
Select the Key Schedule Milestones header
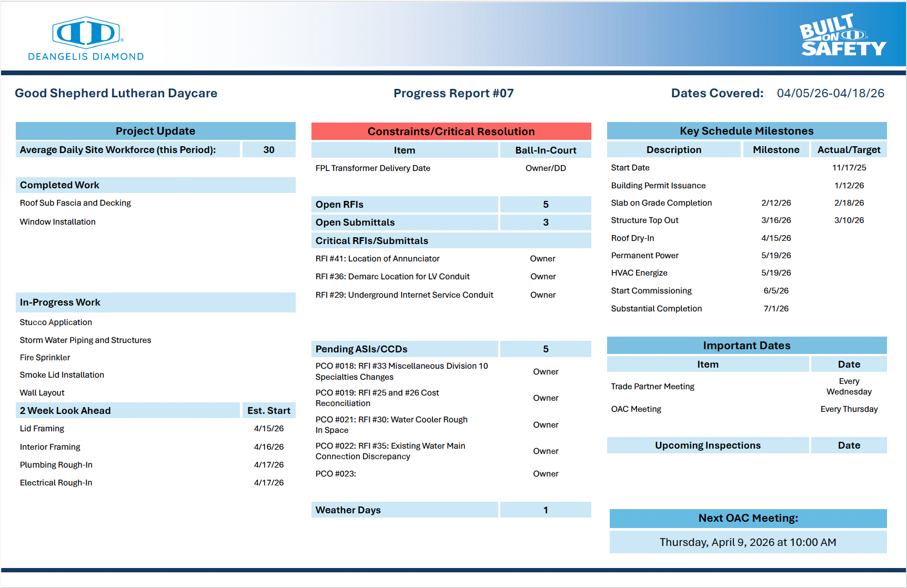(746, 131)
